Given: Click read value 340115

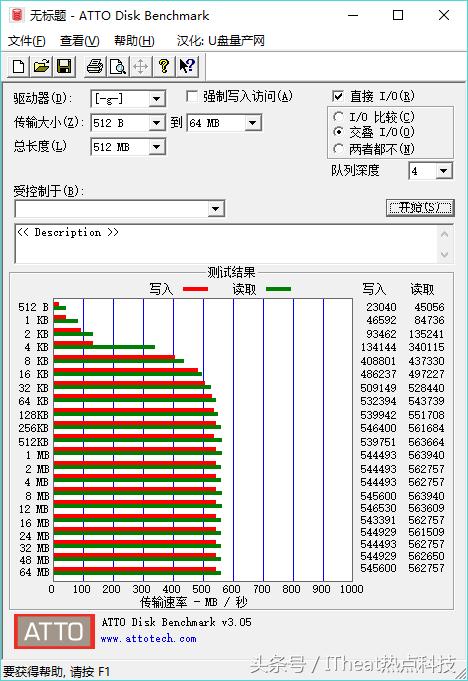Looking at the screenshot, I should tap(426, 347).
